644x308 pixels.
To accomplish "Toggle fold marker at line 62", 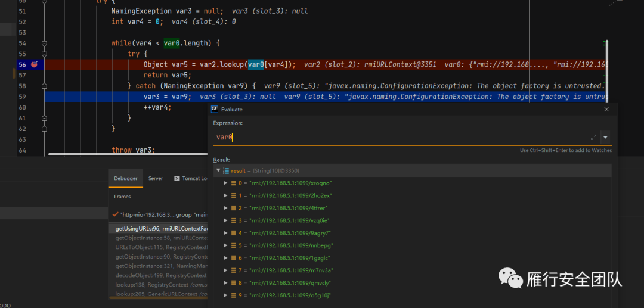I will [44, 129].
